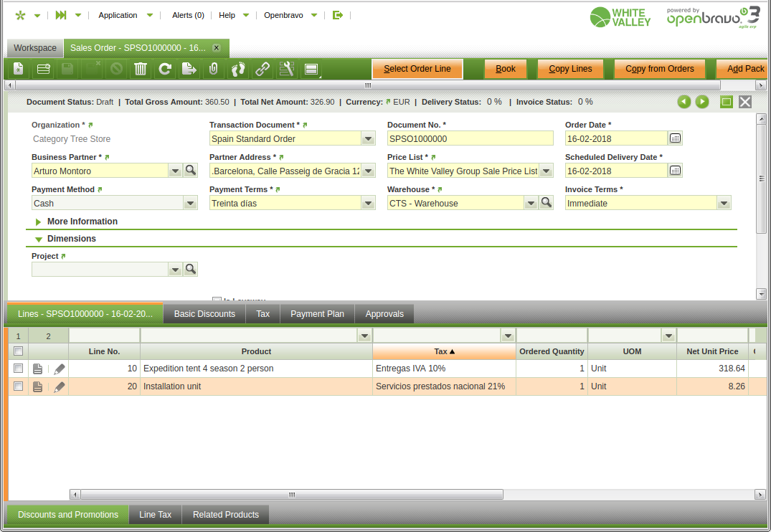Click the Document No. input field
771x532 pixels.
[x=470, y=139]
